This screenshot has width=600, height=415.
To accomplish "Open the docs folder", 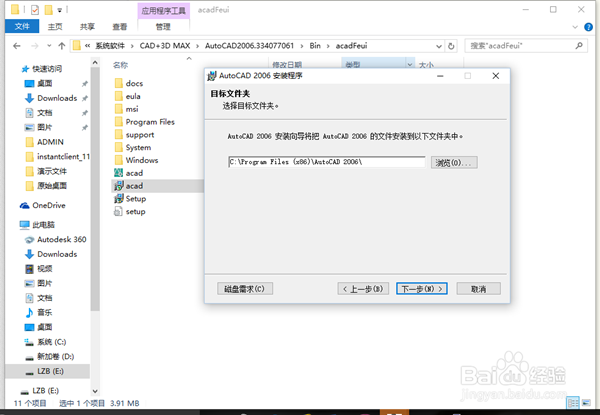I will coord(129,83).
